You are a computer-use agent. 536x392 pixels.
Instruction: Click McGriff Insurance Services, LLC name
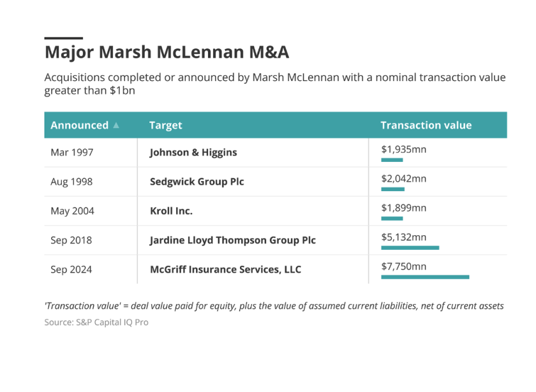(x=225, y=270)
